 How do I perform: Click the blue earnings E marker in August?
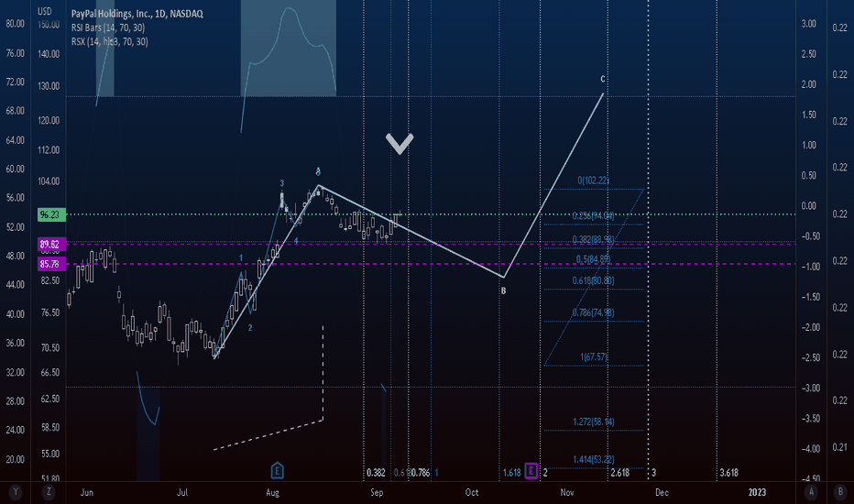277,470
